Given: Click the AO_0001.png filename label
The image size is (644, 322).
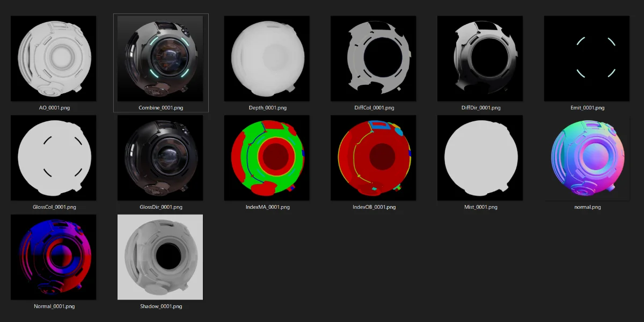Looking at the screenshot, I should click(54, 108).
